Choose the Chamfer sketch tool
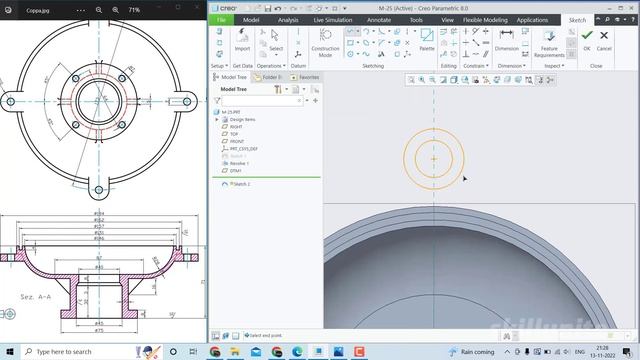The height and width of the screenshot is (360, 640). tap(382, 43)
